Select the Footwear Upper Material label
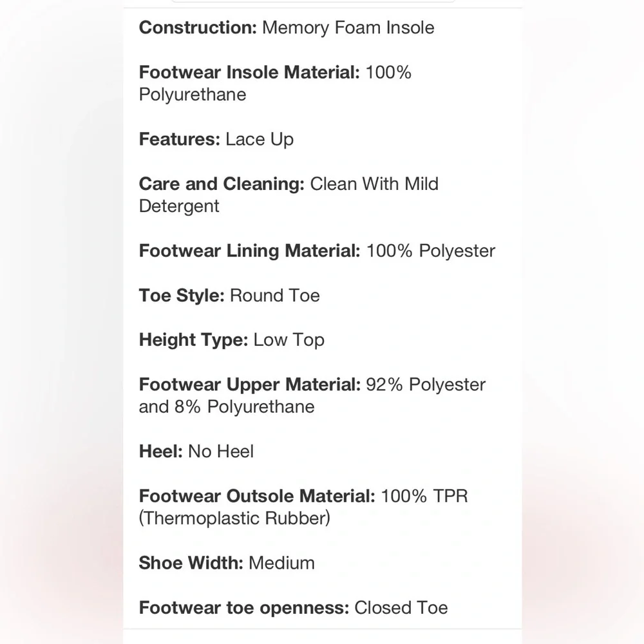The width and height of the screenshot is (644, 644). coord(250,385)
